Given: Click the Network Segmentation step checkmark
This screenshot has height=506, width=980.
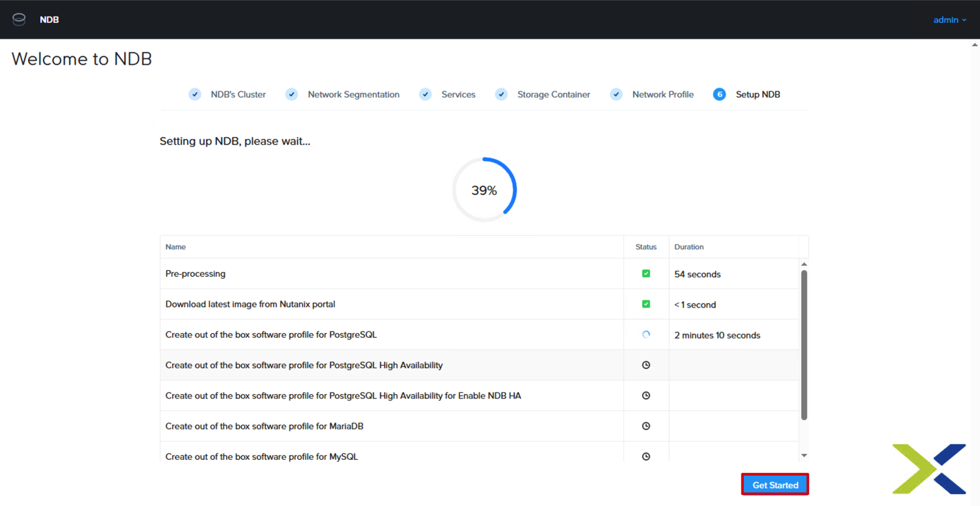Looking at the screenshot, I should click(292, 95).
